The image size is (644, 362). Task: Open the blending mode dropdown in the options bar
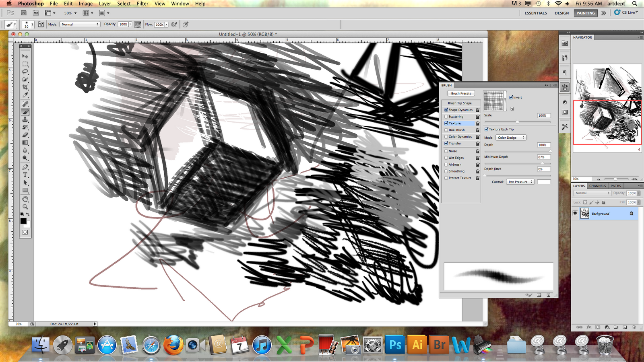[x=79, y=24]
